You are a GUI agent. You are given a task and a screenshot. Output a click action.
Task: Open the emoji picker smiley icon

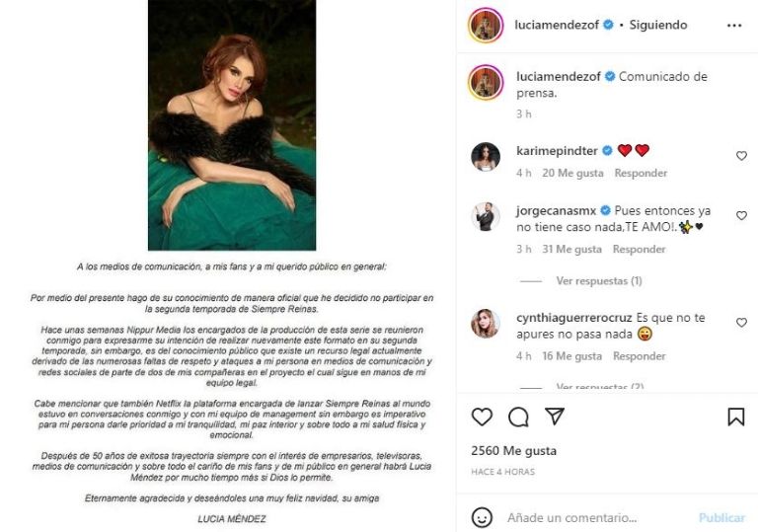[x=482, y=517]
